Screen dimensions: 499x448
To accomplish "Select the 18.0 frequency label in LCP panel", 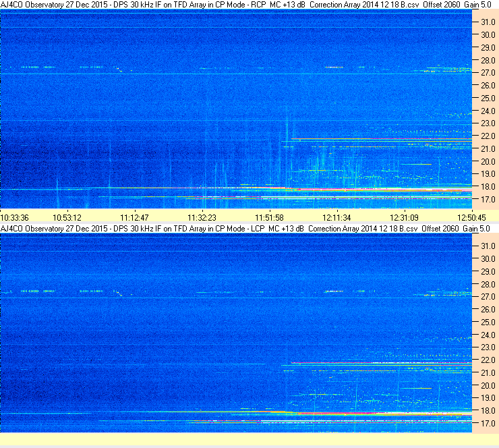I will [x=488, y=411].
